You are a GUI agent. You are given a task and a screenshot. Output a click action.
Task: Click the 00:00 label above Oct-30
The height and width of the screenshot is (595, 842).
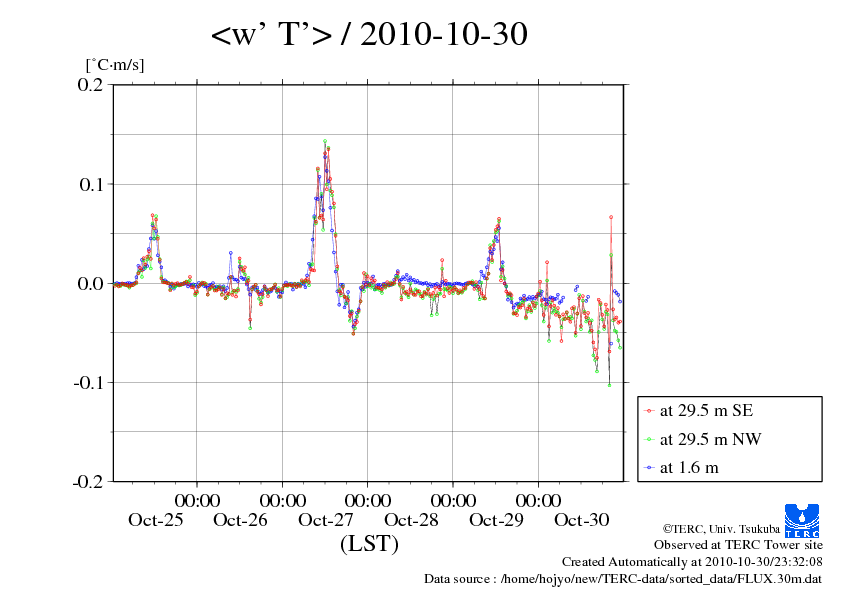click(x=538, y=500)
